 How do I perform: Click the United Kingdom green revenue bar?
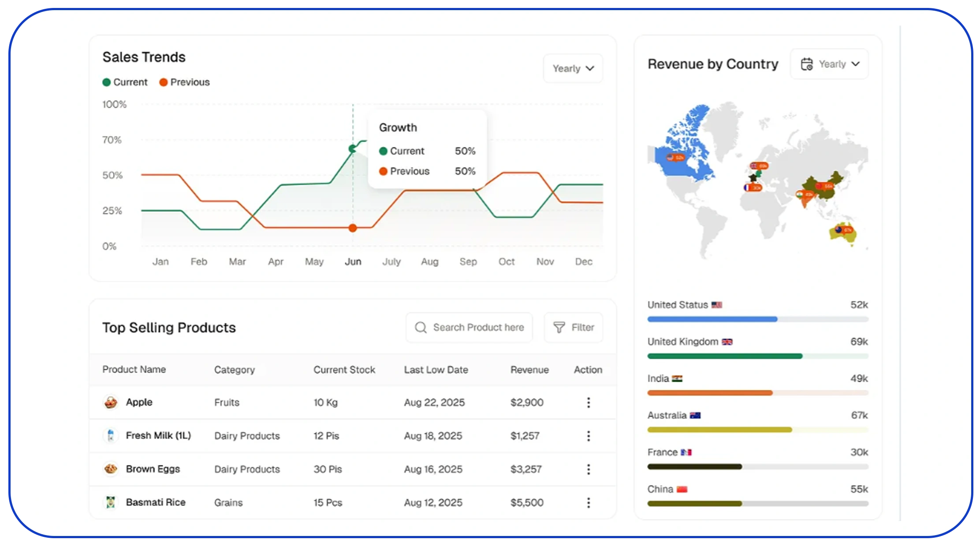click(725, 356)
